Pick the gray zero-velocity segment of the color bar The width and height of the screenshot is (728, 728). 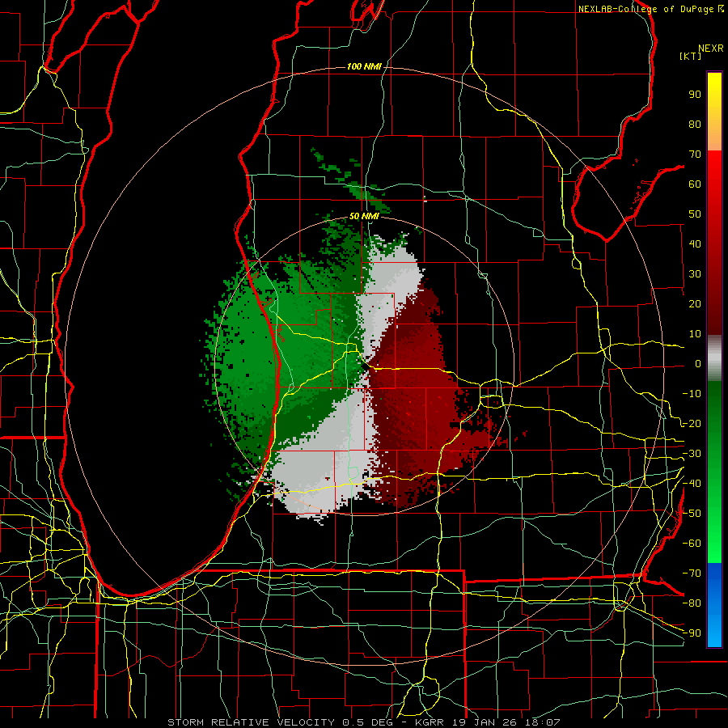pyautogui.click(x=714, y=360)
